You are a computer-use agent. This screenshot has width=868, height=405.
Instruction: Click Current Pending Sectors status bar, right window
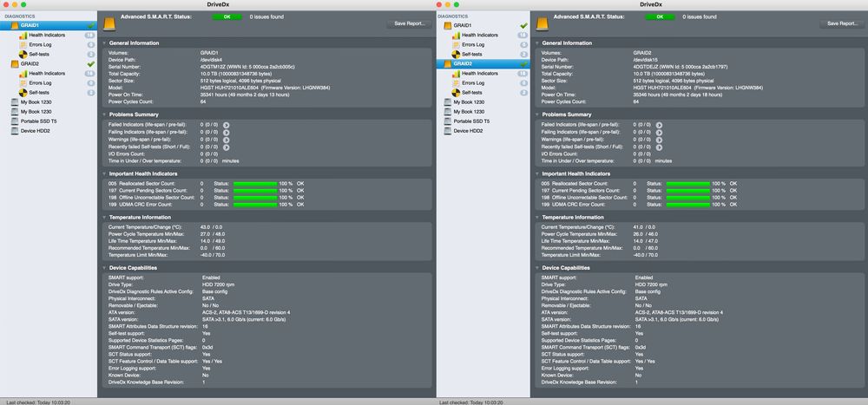(x=688, y=190)
